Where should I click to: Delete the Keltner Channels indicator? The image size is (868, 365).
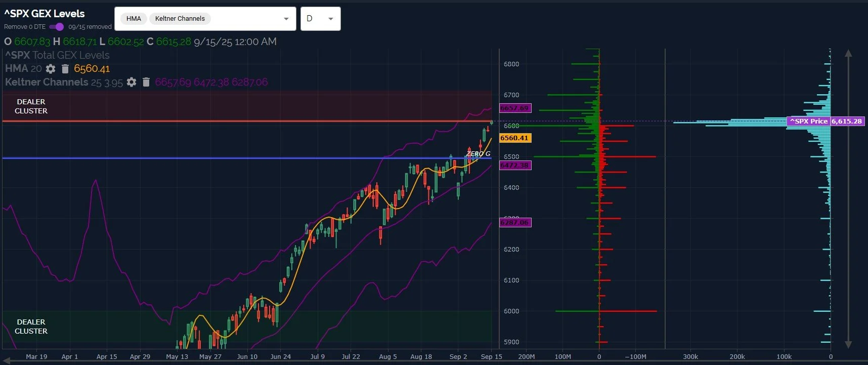click(x=146, y=82)
